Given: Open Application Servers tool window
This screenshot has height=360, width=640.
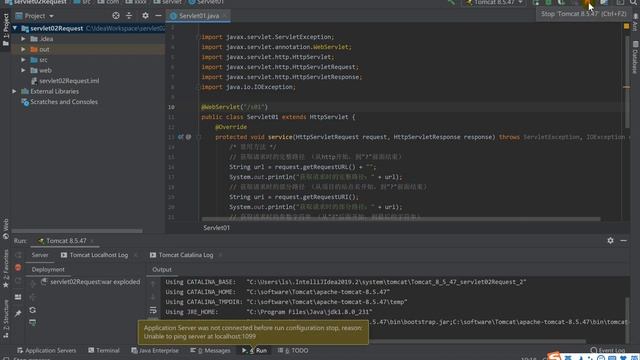Looking at the screenshot, I should click(46, 351).
